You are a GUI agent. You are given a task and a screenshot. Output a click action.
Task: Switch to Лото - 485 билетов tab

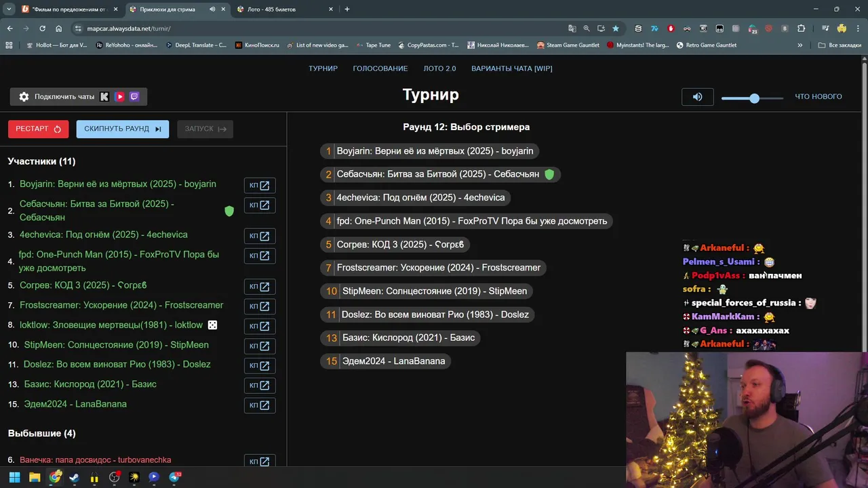point(285,9)
